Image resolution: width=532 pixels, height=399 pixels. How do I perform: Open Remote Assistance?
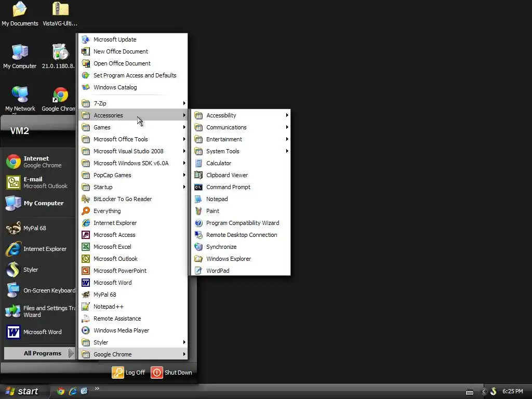(133, 318)
